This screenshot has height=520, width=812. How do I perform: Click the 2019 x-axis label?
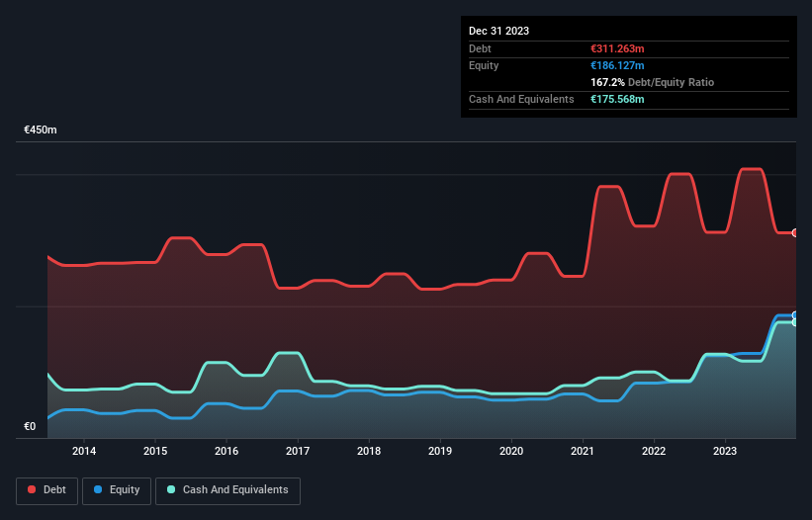click(440, 451)
